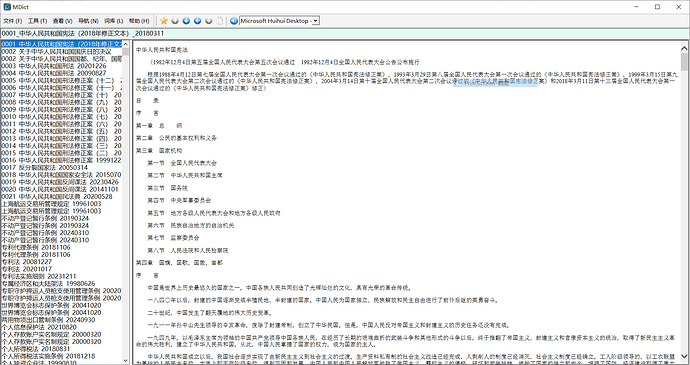Viewport: 690px width, 365px height.
Task: Select 0015 刑法修正案（二） entry
Action: click(x=61, y=153)
